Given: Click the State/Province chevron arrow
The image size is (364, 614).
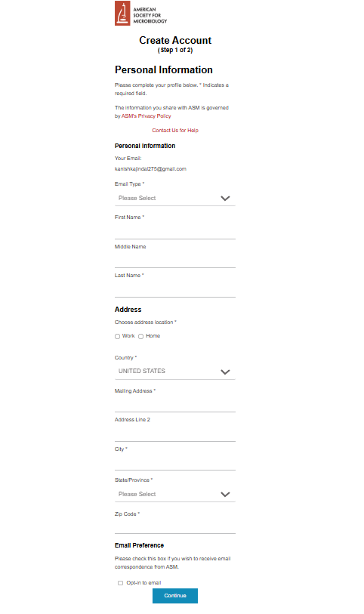Looking at the screenshot, I should coord(225,495).
